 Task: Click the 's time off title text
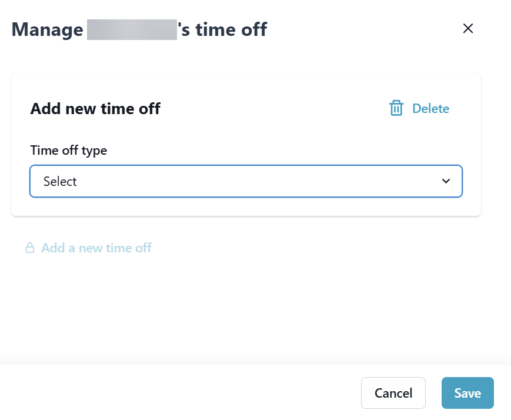click(223, 29)
